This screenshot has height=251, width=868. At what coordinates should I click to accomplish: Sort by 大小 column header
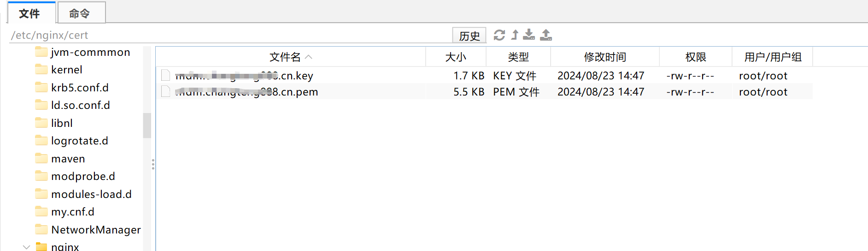tap(456, 57)
